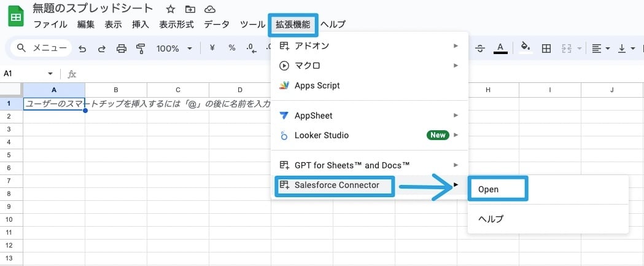
Task: Expand the AppSheet submenu
Action: pos(369,115)
